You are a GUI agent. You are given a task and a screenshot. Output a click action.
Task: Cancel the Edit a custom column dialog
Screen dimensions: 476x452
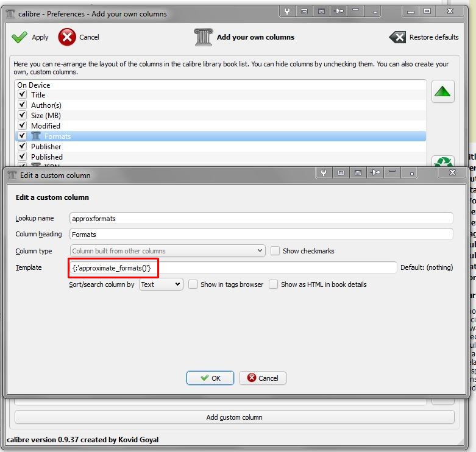[x=263, y=378]
